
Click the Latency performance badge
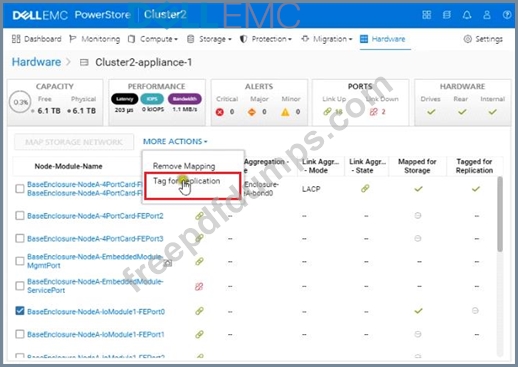125,99
